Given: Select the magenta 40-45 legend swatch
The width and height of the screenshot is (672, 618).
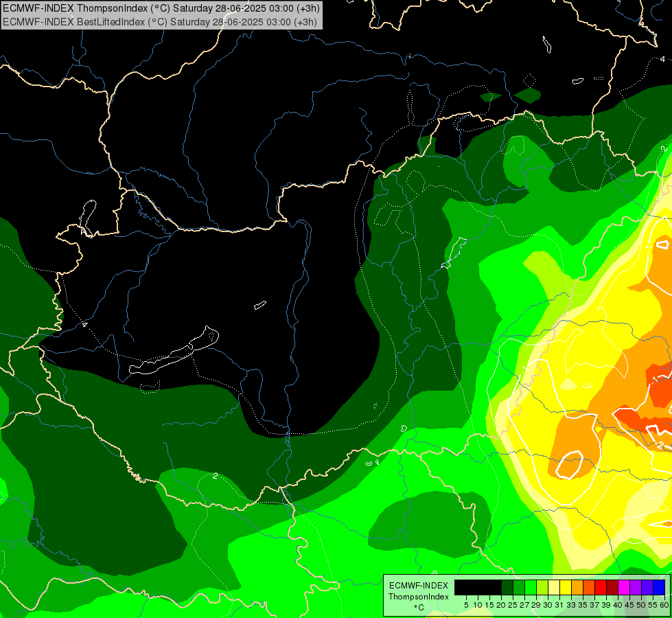Looking at the screenshot, I should (x=624, y=587).
